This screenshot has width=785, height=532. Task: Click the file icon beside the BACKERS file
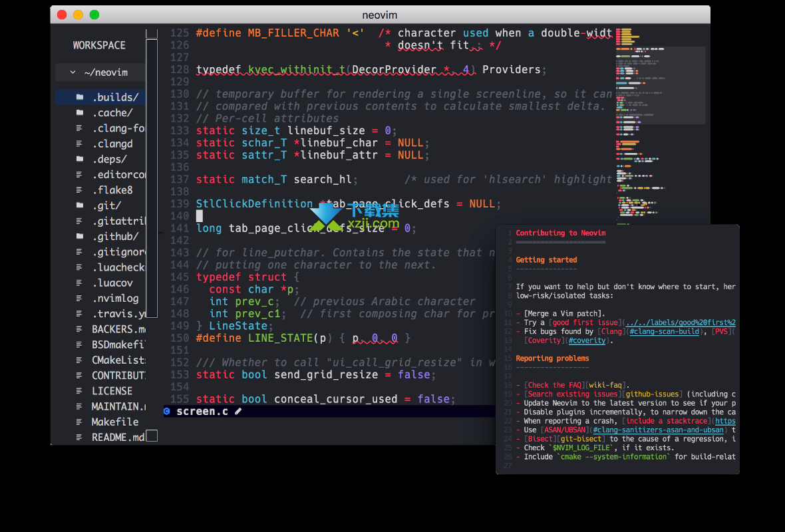(x=79, y=329)
